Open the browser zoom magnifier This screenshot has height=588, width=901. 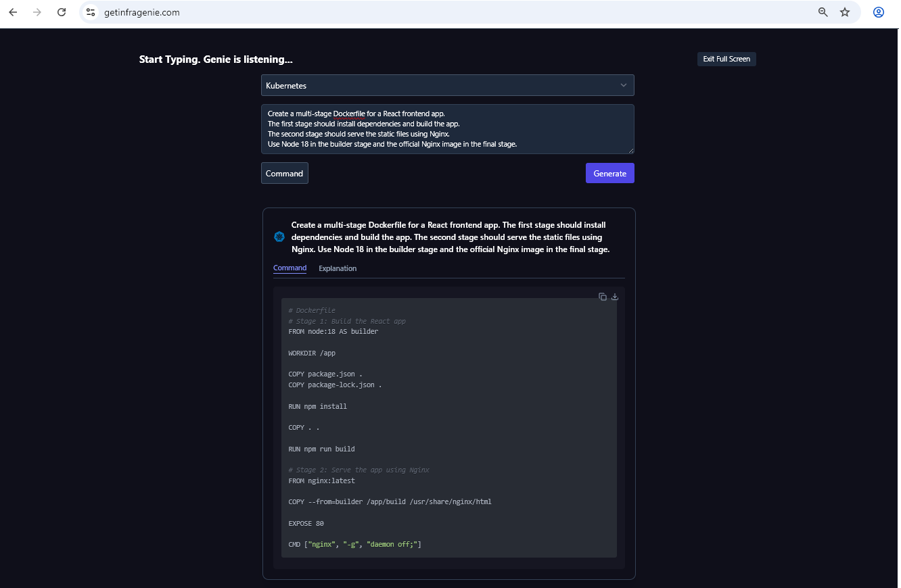pyautogui.click(x=823, y=12)
